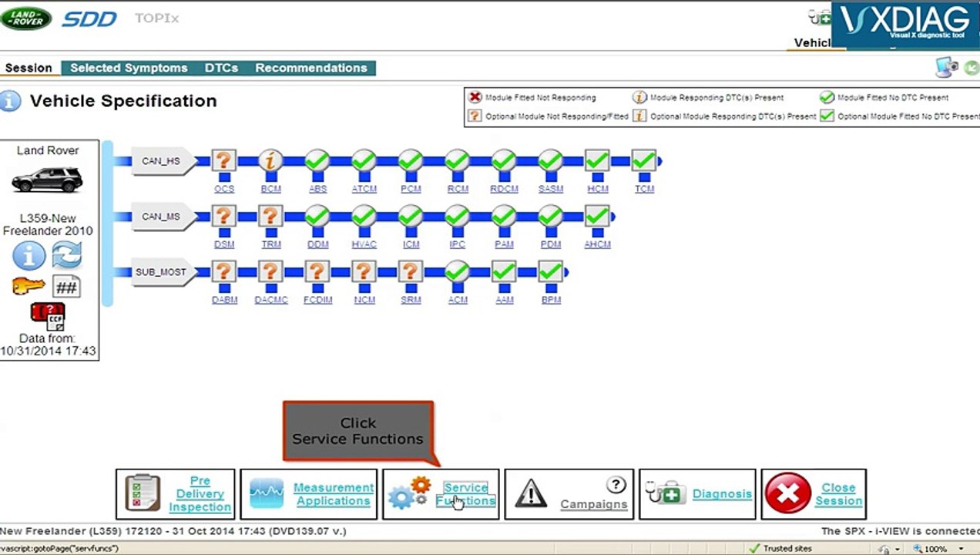
Task: Click the AHCM module link
Action: coord(597,244)
